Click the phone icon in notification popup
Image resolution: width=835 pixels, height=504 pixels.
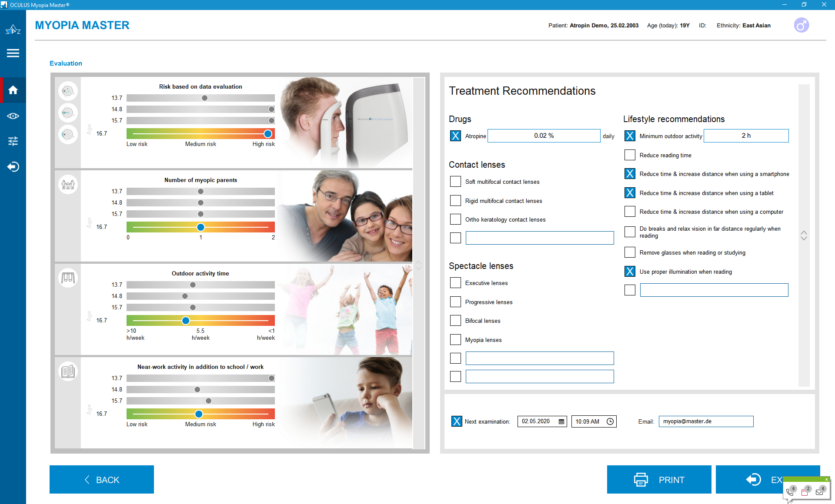(x=791, y=491)
